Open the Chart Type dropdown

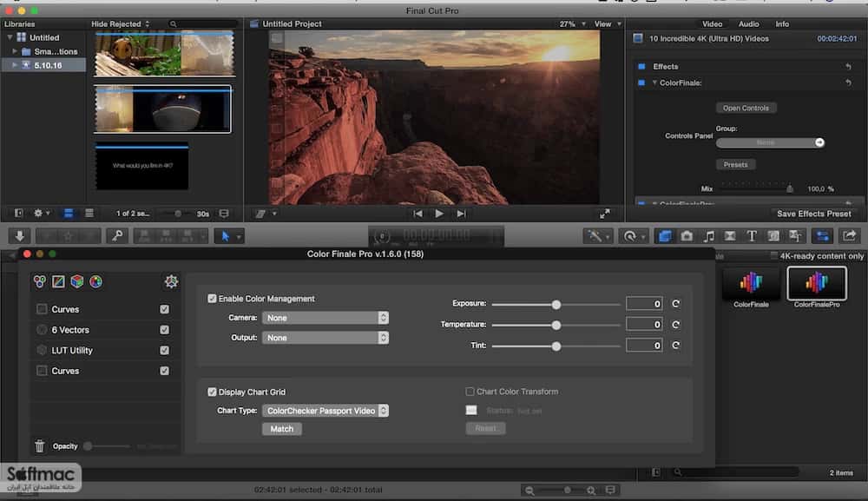click(325, 411)
